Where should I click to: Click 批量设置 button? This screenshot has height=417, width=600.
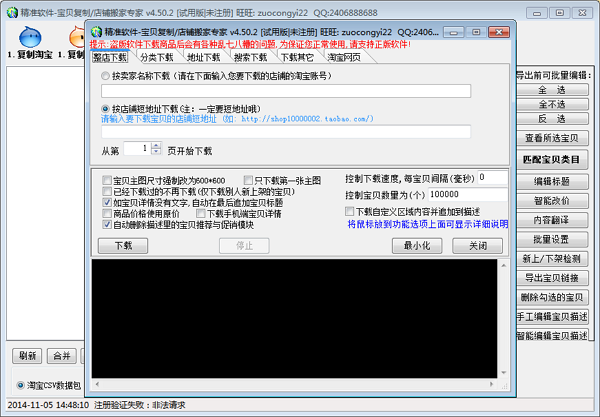552,239
